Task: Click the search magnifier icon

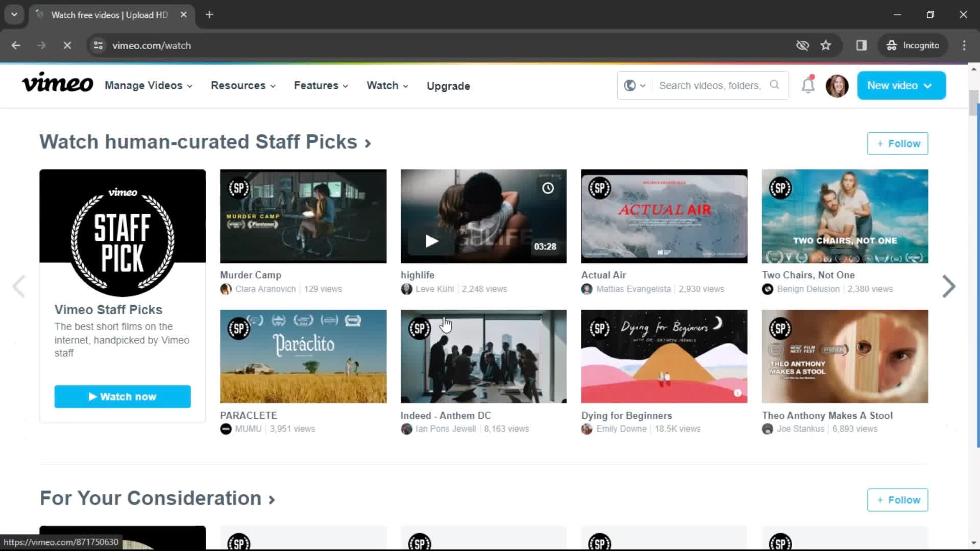Action: tap(774, 85)
